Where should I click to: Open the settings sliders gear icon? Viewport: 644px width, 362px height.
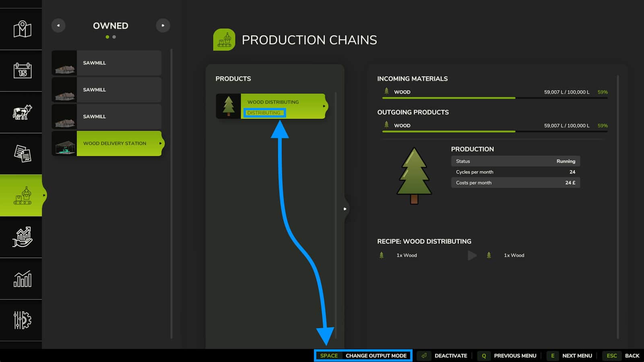click(22, 320)
